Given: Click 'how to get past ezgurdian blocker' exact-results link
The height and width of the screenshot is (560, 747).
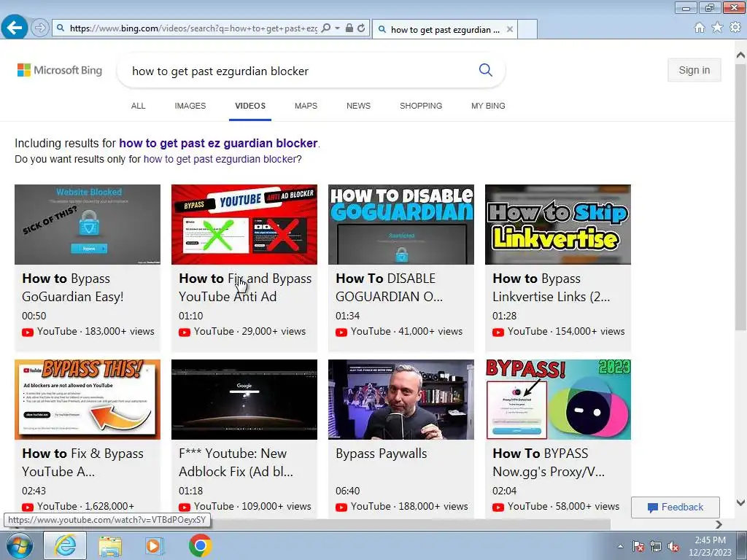Looking at the screenshot, I should [x=220, y=159].
